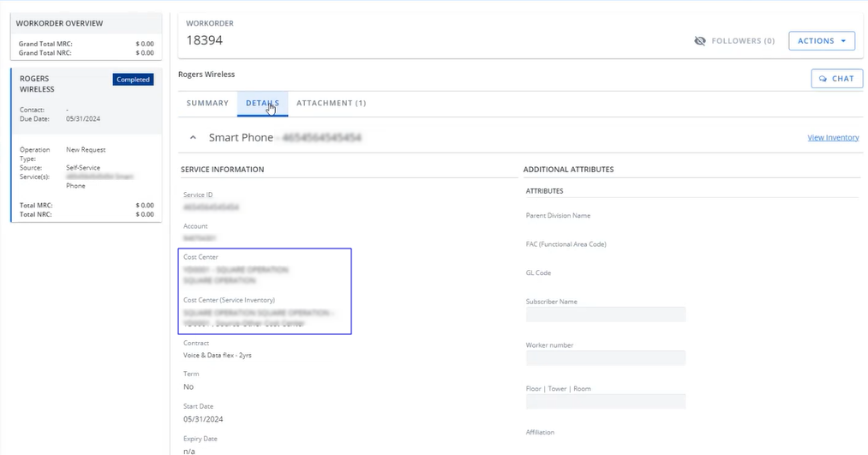The height and width of the screenshot is (455, 868).
Task: Select the DETAILS tab
Action: click(262, 104)
